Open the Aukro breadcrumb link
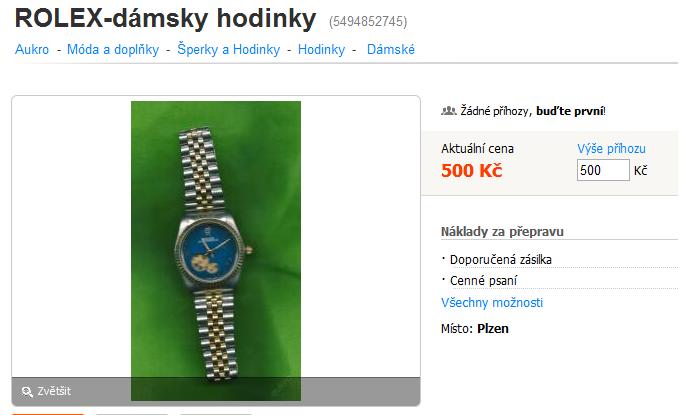The height and width of the screenshot is (415, 683). [32, 50]
